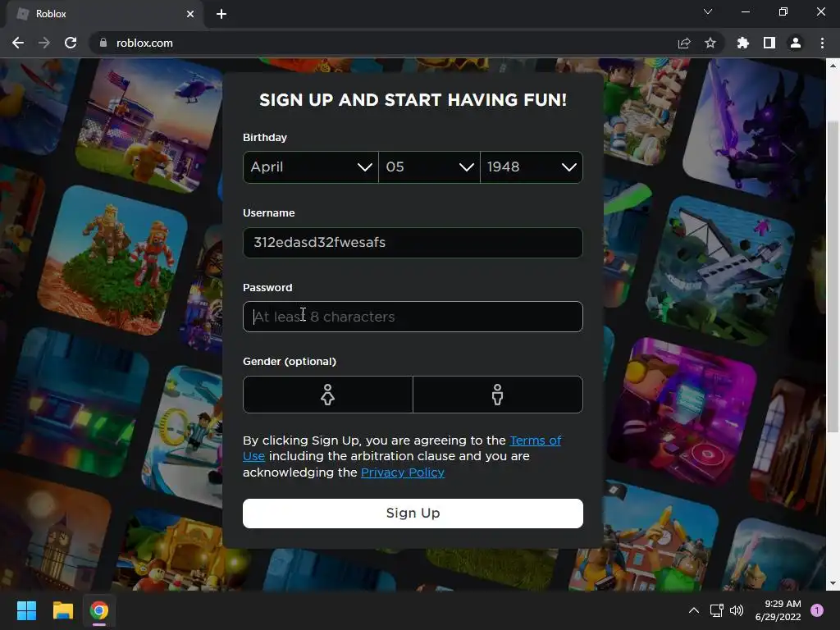This screenshot has width=840, height=630.
Task: Open the birthday day dropdown showing 05
Action: pyautogui.click(x=429, y=167)
